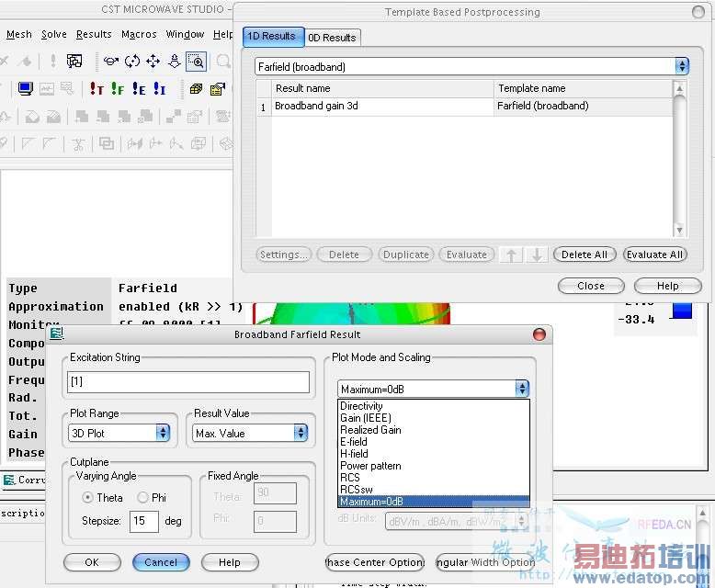Activate the pan view four-arrow icon
Screen dimensions: 715x588
[153, 61]
